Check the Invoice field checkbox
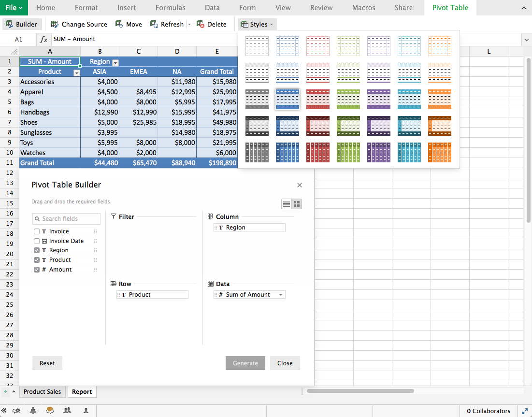 tap(37, 231)
